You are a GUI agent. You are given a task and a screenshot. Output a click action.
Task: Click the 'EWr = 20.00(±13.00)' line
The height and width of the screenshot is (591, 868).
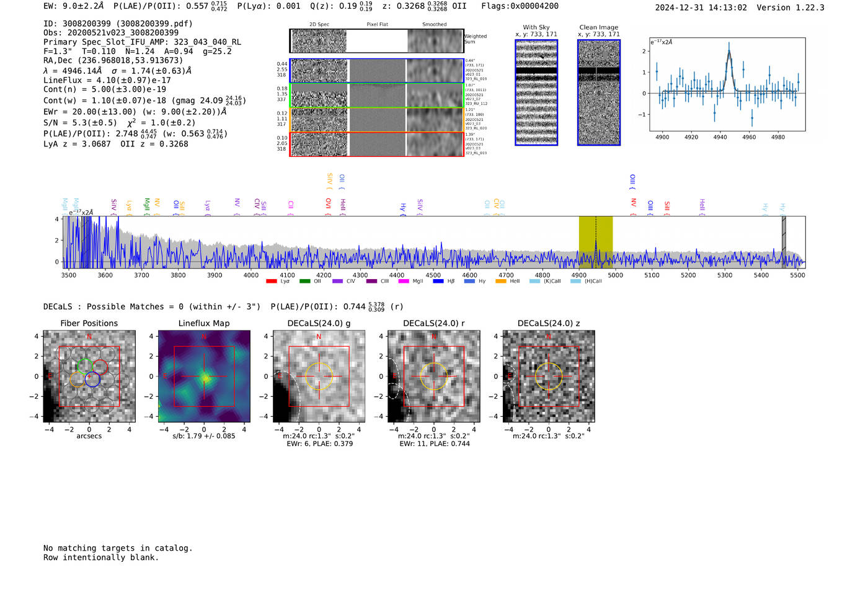click(x=135, y=112)
